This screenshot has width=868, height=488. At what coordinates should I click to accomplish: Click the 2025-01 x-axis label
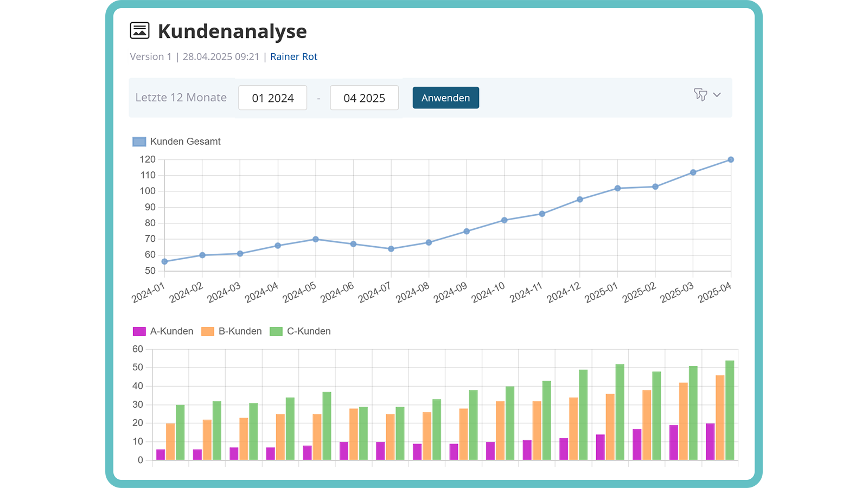602,293
